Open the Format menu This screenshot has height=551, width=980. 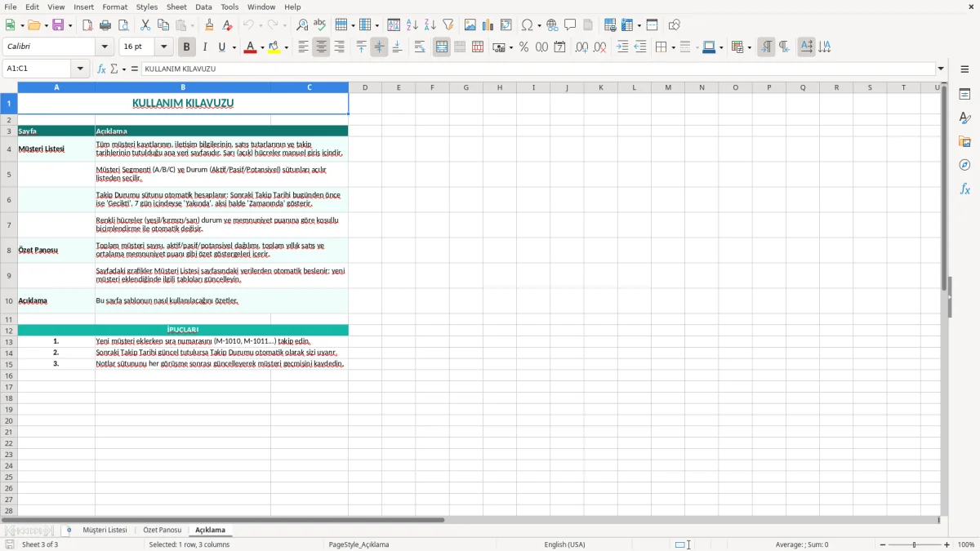tap(114, 7)
